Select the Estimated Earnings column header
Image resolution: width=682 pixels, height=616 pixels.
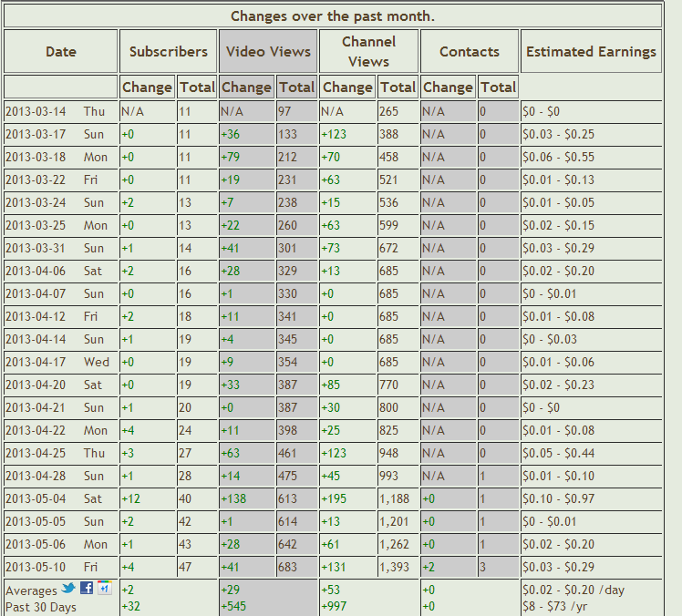click(x=591, y=51)
